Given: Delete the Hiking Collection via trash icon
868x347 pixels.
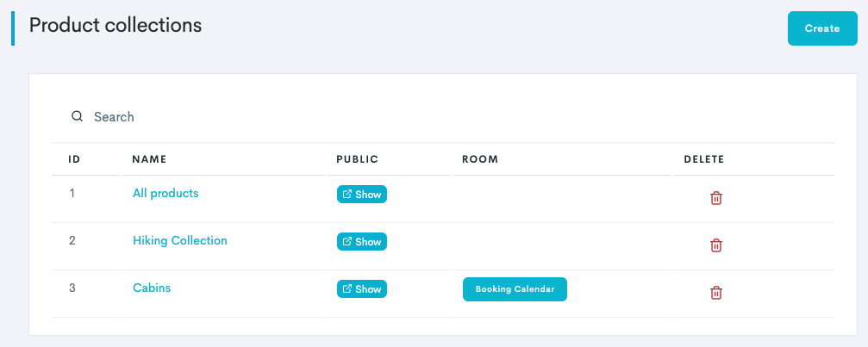Looking at the screenshot, I should [715, 245].
